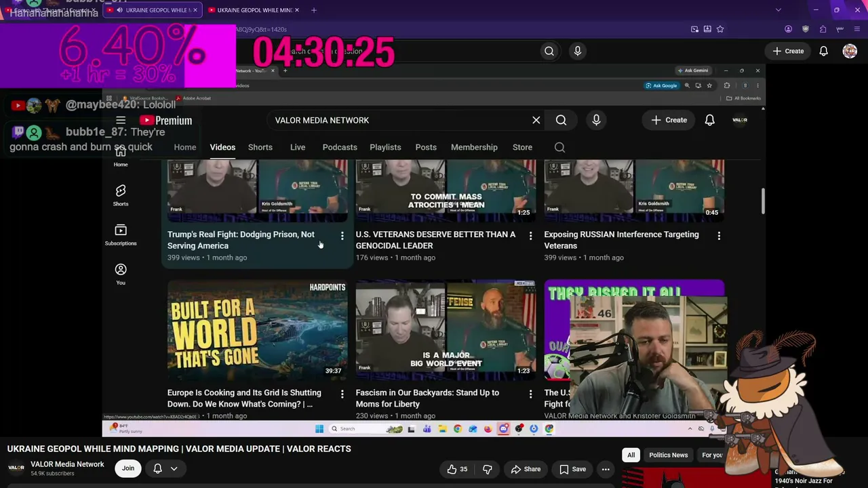Open options for Fascism in Our Backyards video

point(530,394)
